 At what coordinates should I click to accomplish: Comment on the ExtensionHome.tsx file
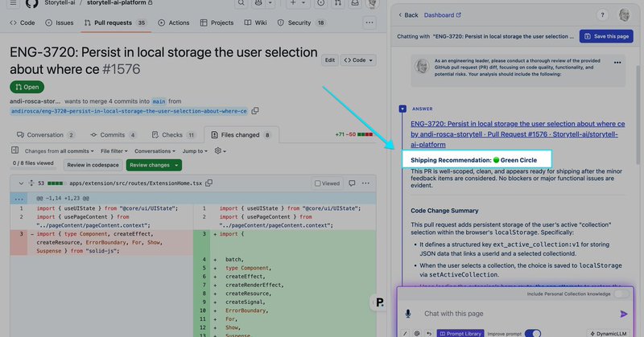(x=352, y=183)
